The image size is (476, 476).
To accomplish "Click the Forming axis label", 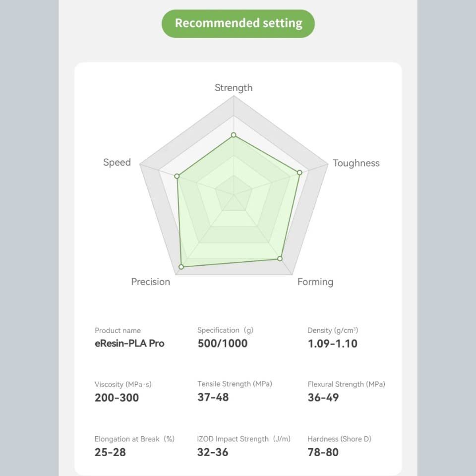I will [315, 282].
